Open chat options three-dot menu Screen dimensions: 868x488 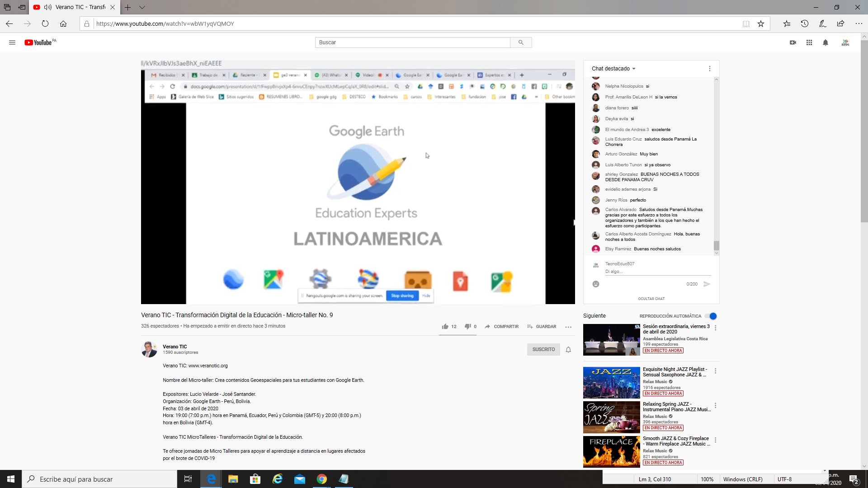pyautogui.click(x=710, y=69)
